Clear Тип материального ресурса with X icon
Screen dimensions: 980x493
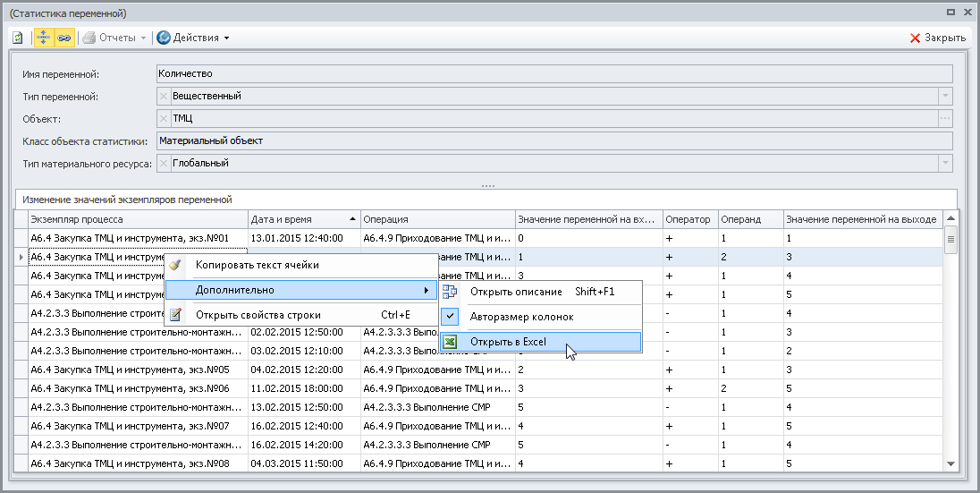point(163,163)
